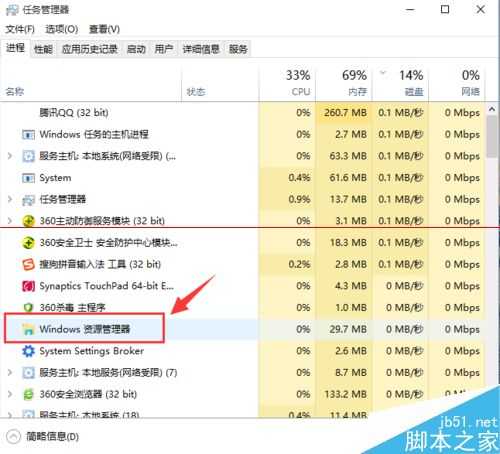Switch to the 应用历史记录 tab

point(90,50)
